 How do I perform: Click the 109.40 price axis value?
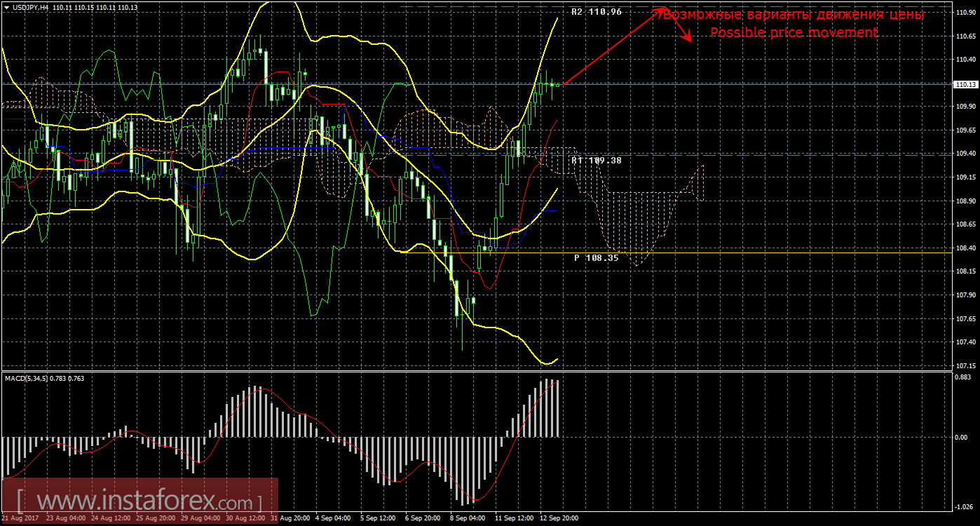(966, 154)
